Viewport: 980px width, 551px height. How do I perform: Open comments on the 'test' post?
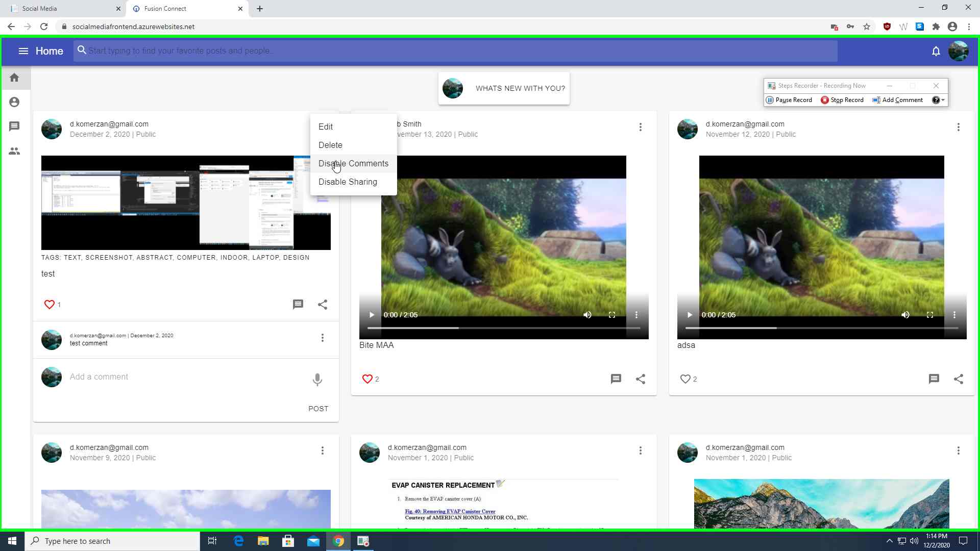point(298,305)
